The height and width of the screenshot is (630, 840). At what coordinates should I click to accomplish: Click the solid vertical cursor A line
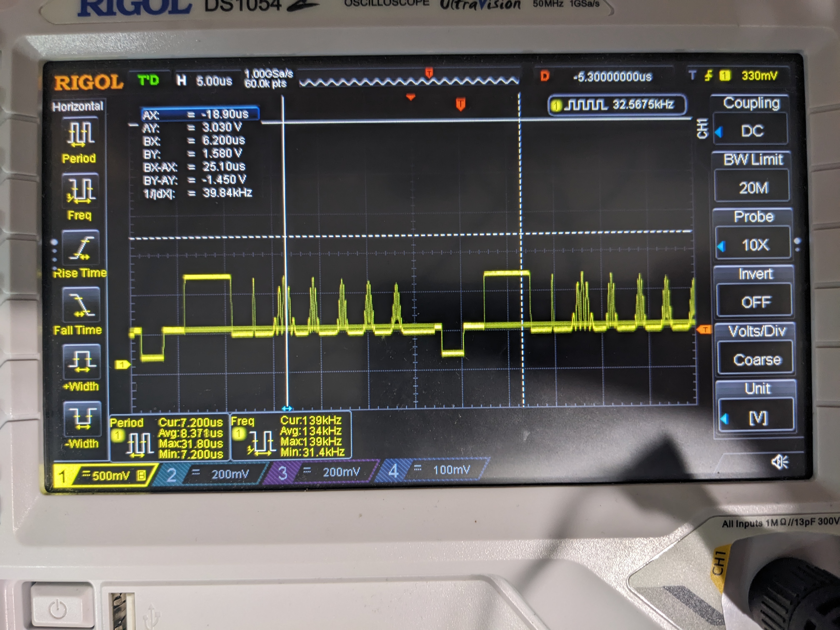point(284,251)
